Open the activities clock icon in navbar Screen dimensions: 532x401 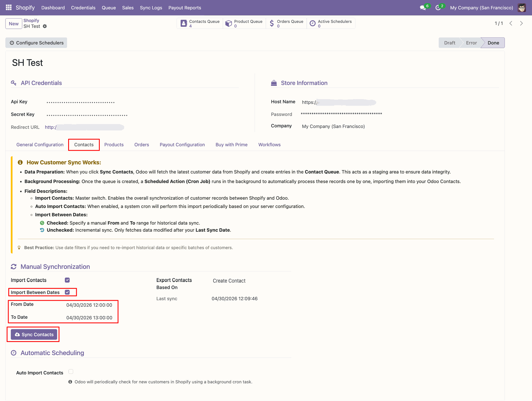point(438,8)
